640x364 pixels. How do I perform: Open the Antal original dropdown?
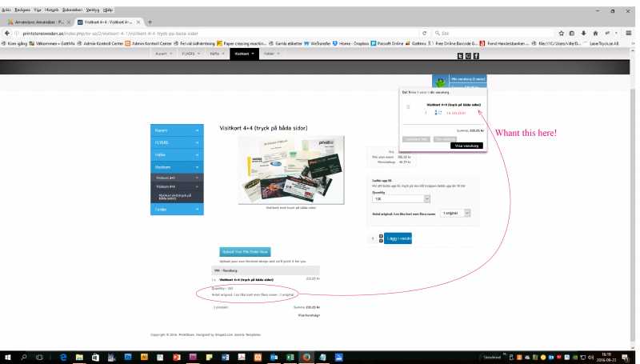(x=454, y=213)
